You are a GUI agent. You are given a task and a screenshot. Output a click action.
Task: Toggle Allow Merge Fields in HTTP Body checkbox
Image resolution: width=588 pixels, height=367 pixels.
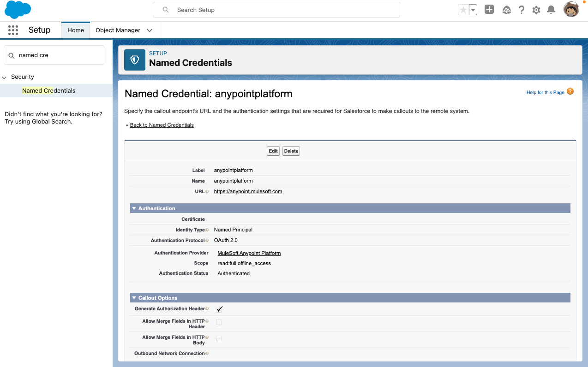219,338
